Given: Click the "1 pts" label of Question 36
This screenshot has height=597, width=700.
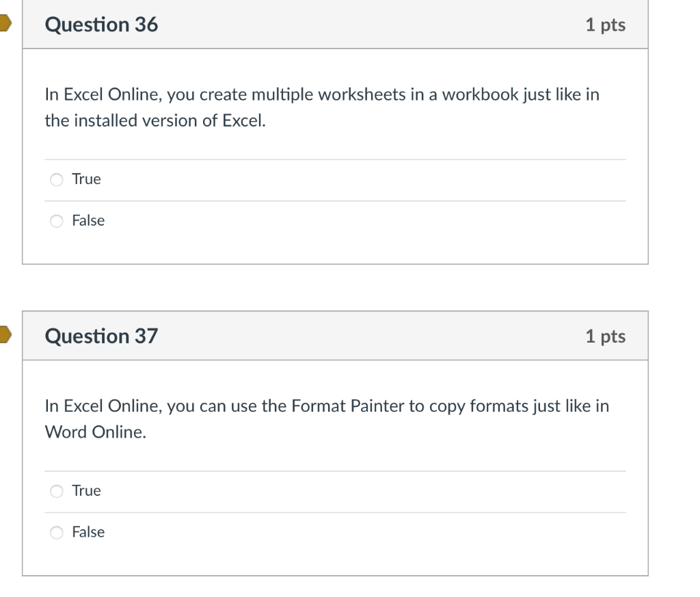Looking at the screenshot, I should click(x=606, y=25).
